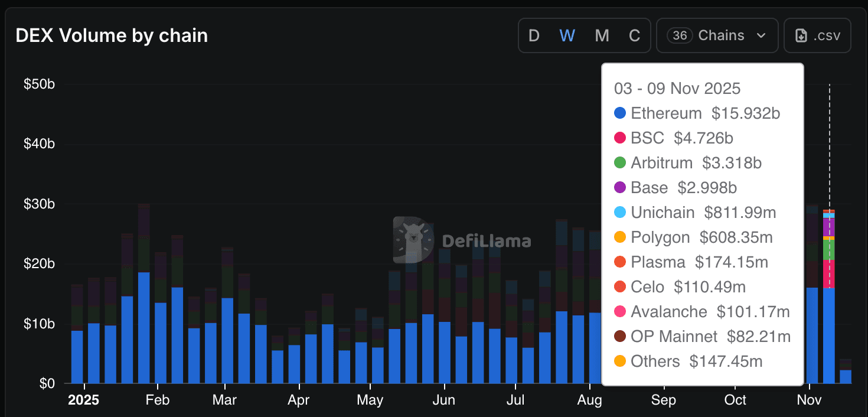Click the green Arbitrum legend dot
Image resolution: width=868 pixels, height=417 pixels.
click(x=620, y=162)
